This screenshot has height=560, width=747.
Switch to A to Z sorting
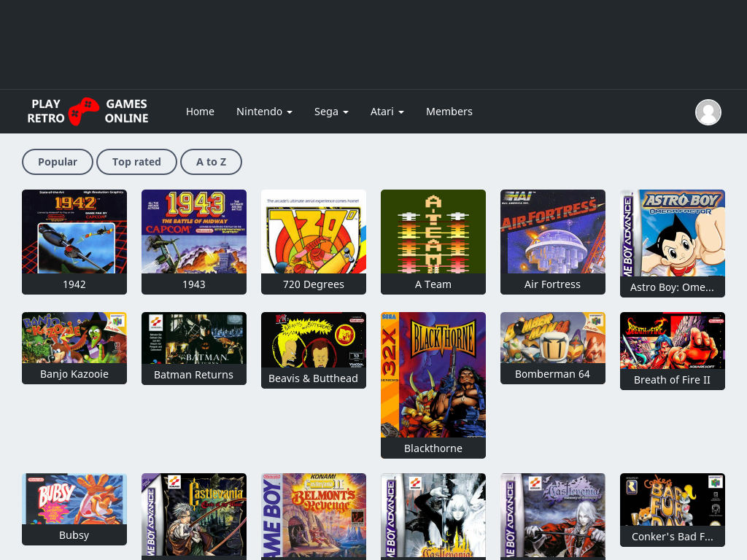pyautogui.click(x=211, y=161)
